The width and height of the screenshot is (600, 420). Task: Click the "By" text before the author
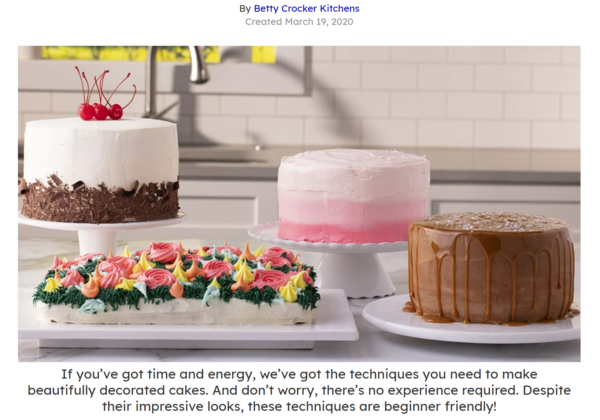245,8
